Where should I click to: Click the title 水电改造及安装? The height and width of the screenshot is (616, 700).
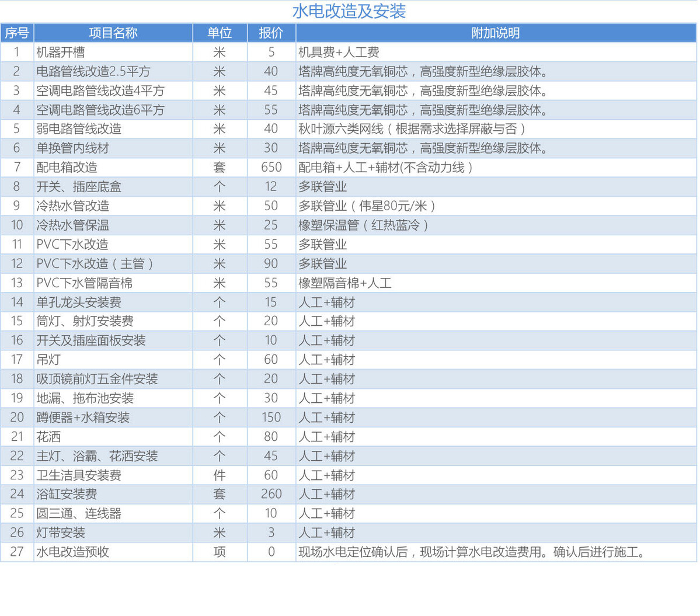point(349,11)
